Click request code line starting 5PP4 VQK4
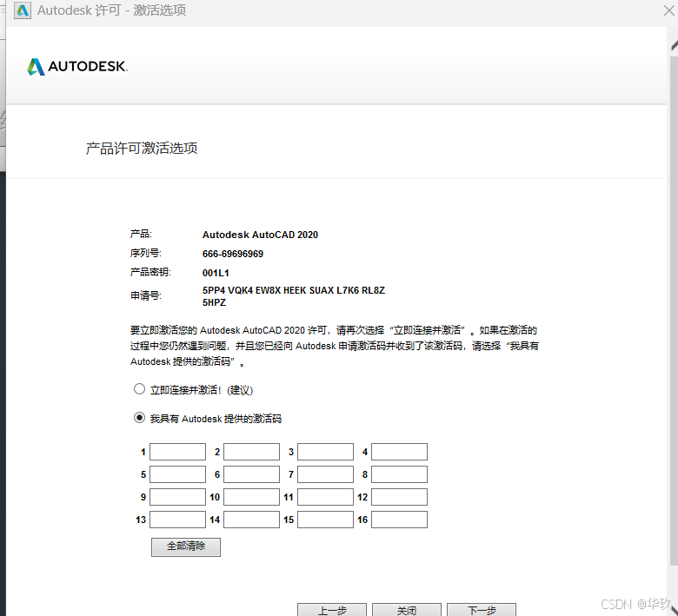This screenshot has width=678, height=616. pos(294,290)
